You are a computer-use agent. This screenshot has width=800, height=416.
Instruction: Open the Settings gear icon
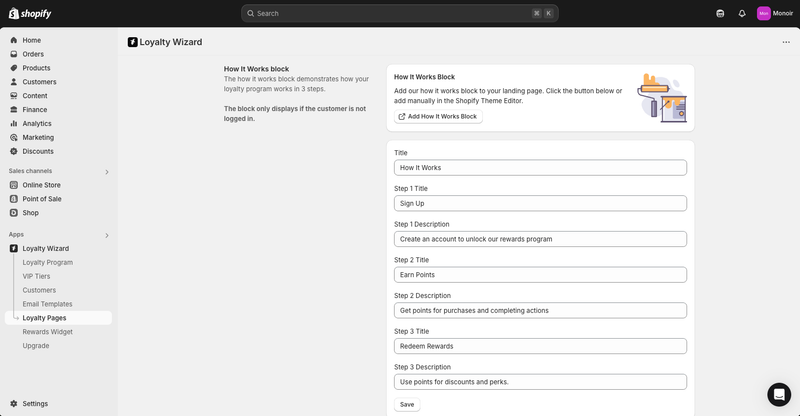14,403
